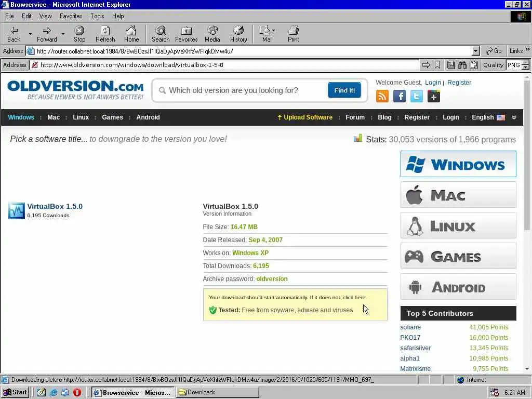Expand the Links toolbar chevron
532x399 pixels.
point(528,49)
